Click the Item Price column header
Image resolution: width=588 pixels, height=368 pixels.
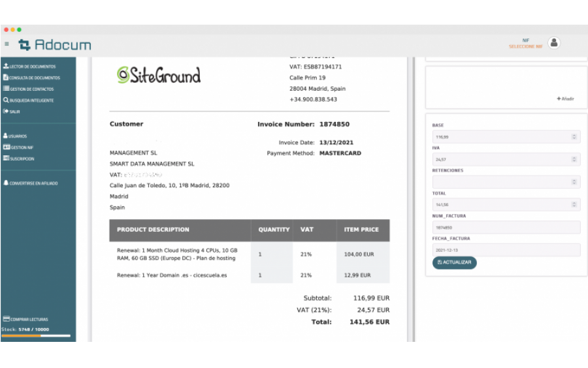(x=361, y=230)
